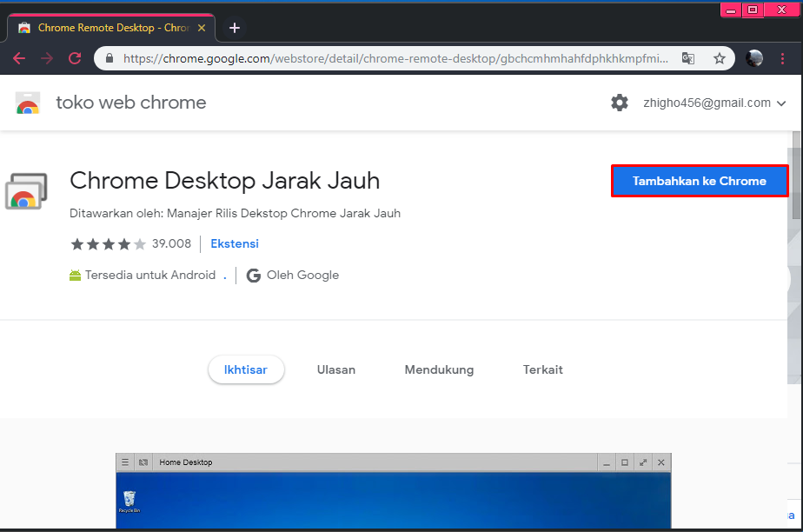Minimize the Chrome window

[732, 10]
